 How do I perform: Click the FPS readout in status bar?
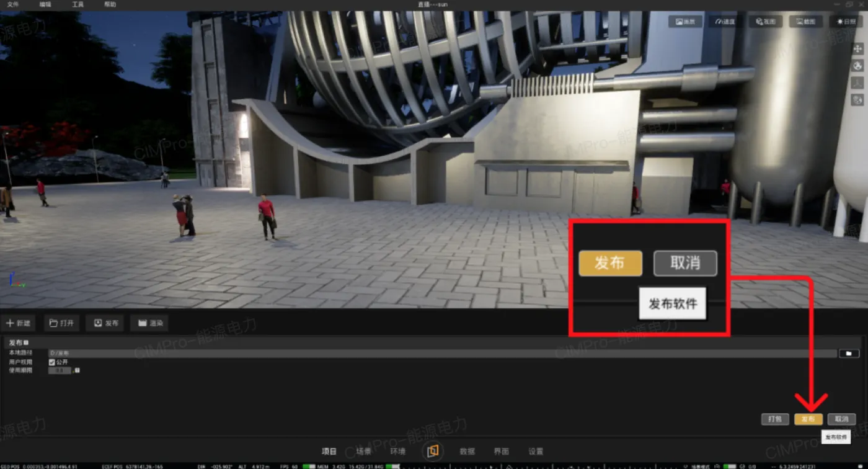point(289,466)
